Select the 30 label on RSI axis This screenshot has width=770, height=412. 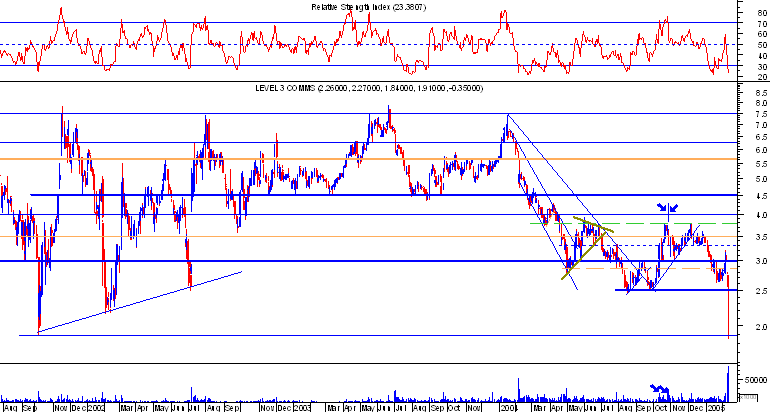pos(762,67)
